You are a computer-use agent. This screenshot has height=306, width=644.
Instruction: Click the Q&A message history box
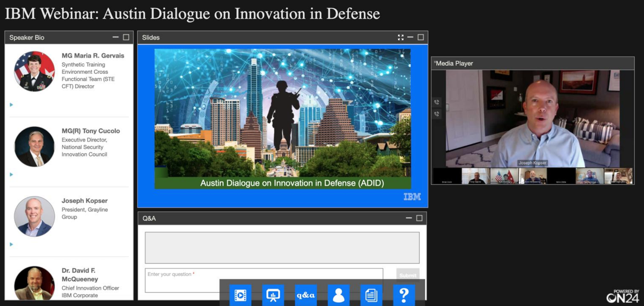[x=282, y=248]
